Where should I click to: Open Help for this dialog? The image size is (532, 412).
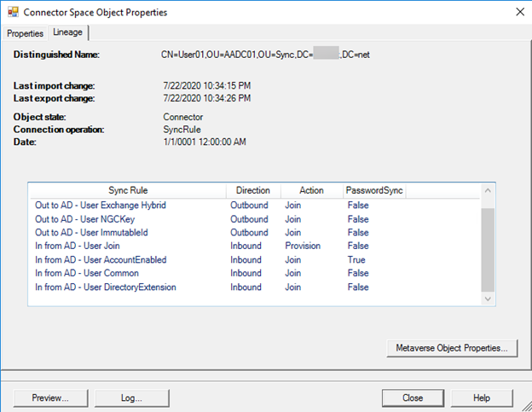click(482, 397)
